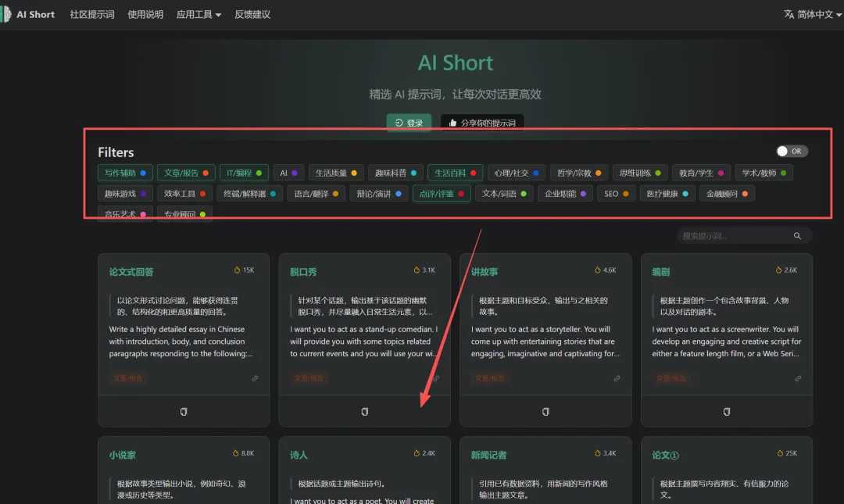Viewport: 844px width, 504px height.
Task: Click the 25K flame icon on 论文①
Action: (779, 453)
